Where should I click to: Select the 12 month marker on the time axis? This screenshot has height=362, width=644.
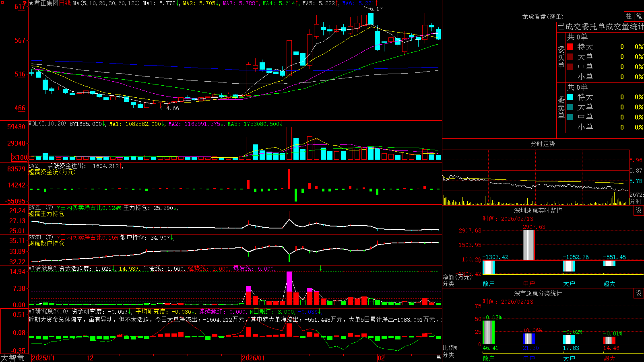tap(90, 358)
